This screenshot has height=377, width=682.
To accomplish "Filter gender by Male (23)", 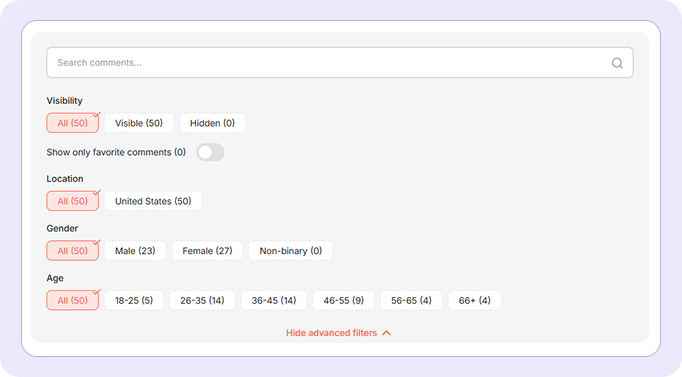I will [x=135, y=251].
